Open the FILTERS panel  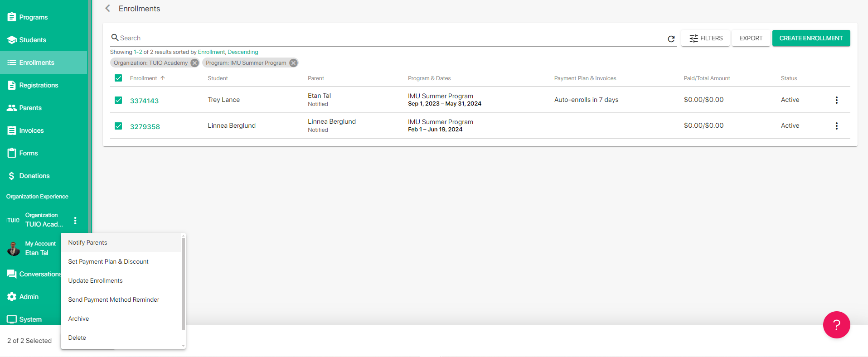(705, 38)
